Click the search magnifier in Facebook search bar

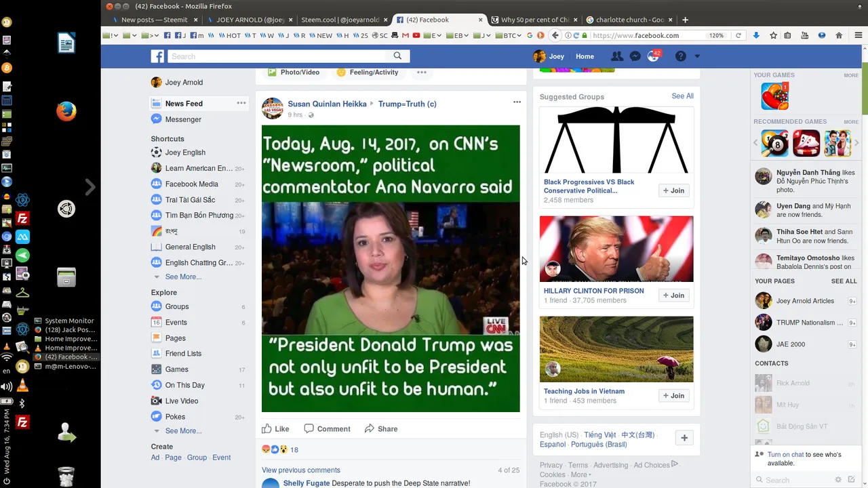397,56
